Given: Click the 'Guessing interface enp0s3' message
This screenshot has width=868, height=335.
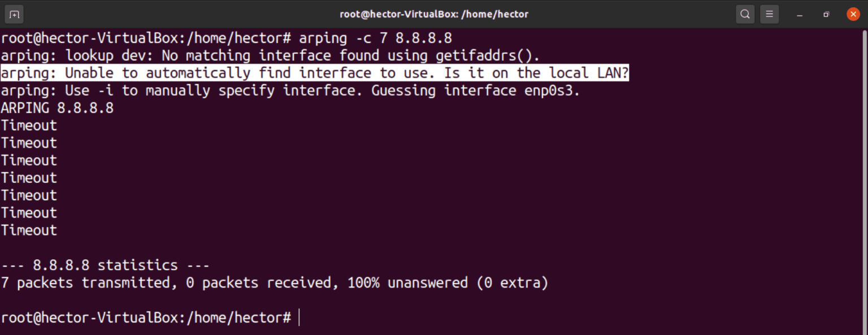Looking at the screenshot, I should point(289,90).
